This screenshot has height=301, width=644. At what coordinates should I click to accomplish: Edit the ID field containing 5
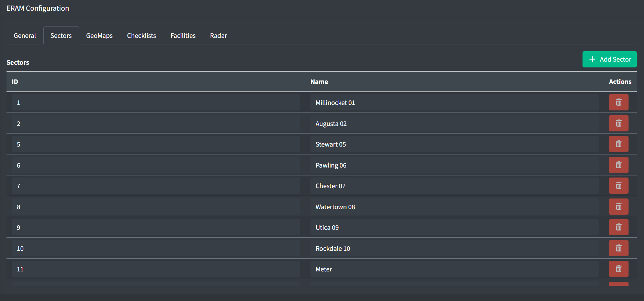[x=156, y=144]
